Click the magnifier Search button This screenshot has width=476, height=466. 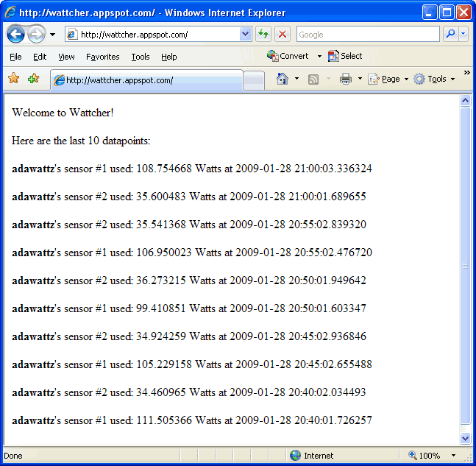(x=451, y=34)
